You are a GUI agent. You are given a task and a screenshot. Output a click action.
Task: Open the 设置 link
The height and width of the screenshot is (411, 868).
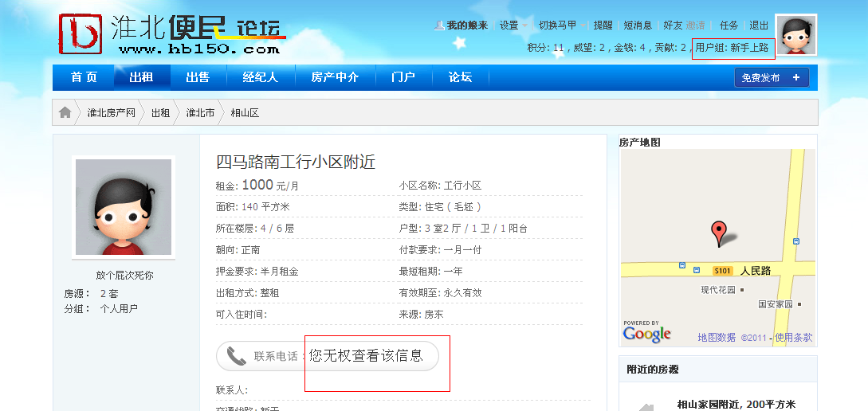point(509,25)
